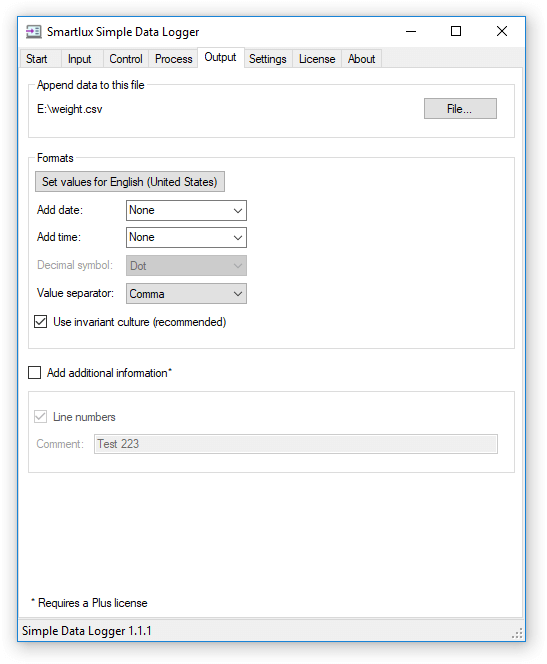Click the Comment text field

296,444
